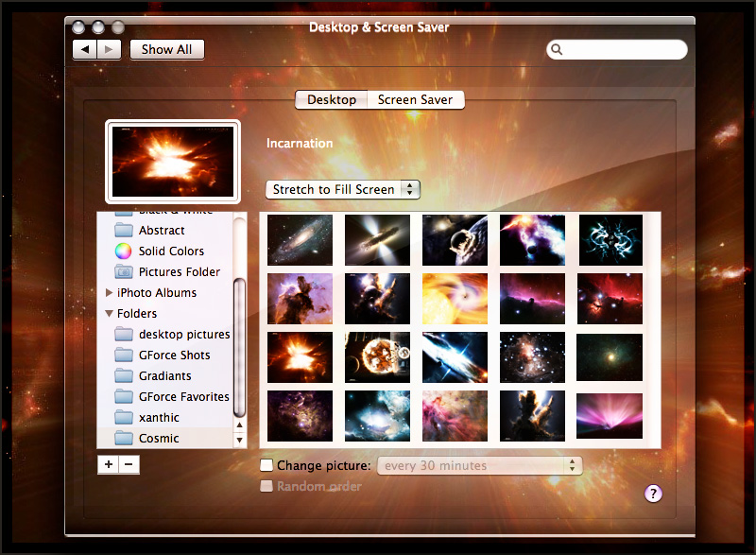Click the GForce Favorites folder icon
Image resolution: width=756 pixels, height=555 pixels.
click(124, 396)
